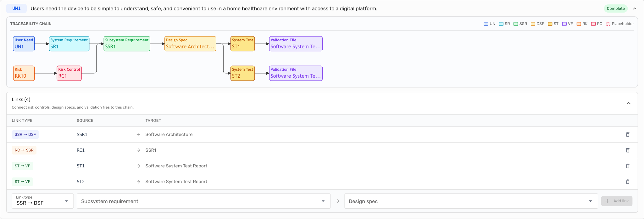Collapse the UN1 user need panel
Image resolution: width=644 pixels, height=219 pixels.
[x=635, y=8]
